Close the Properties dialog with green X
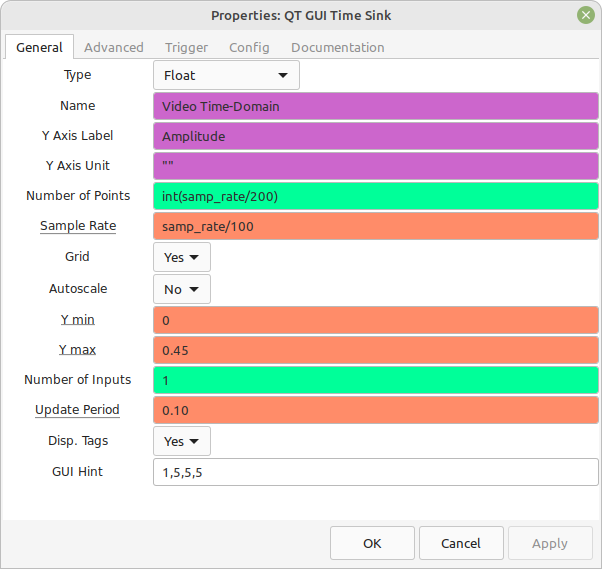 pos(585,15)
